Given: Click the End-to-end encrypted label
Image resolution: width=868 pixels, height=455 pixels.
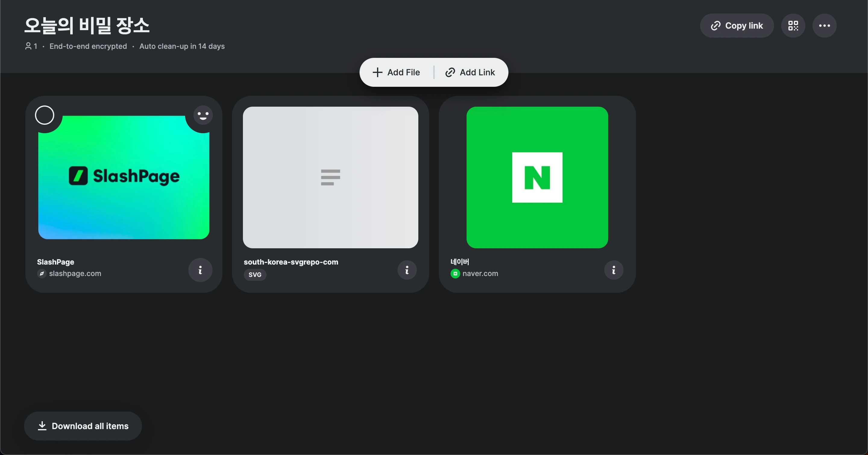Looking at the screenshot, I should 88,46.
